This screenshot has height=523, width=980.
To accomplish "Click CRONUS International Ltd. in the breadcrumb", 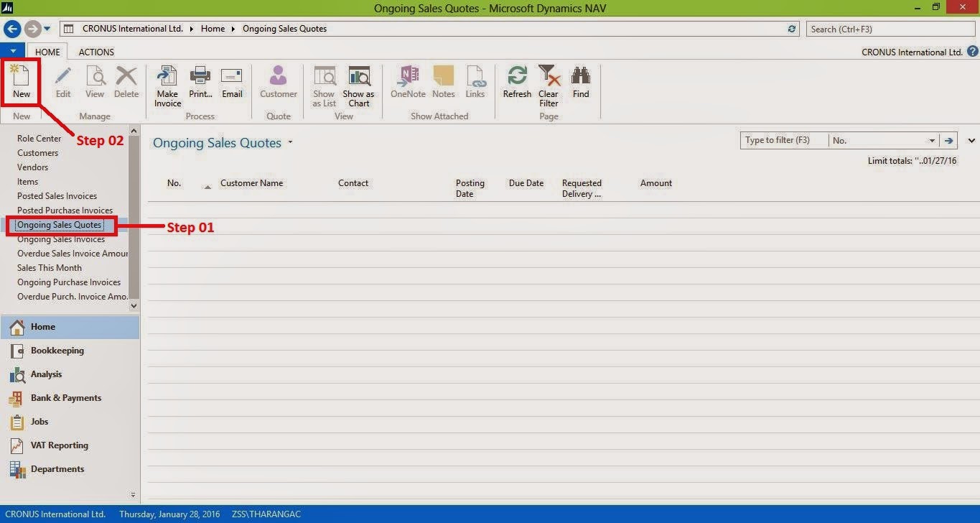I will (x=133, y=29).
